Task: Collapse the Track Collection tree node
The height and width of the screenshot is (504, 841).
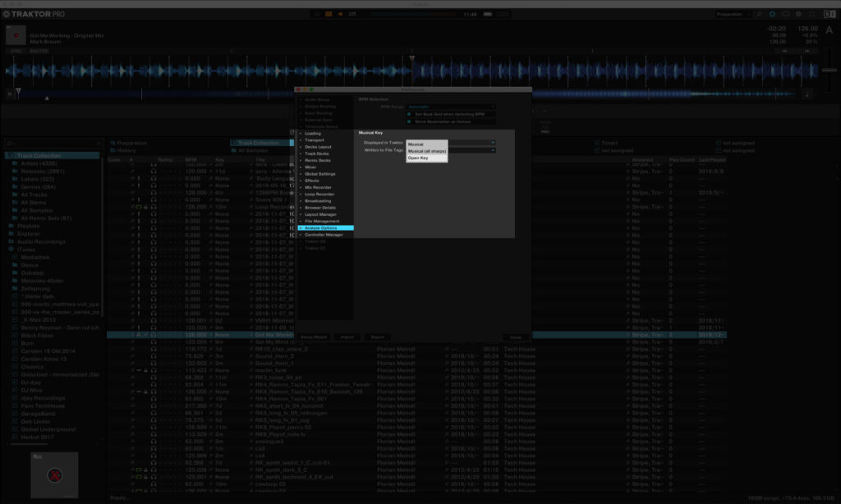Action: [x=10, y=155]
